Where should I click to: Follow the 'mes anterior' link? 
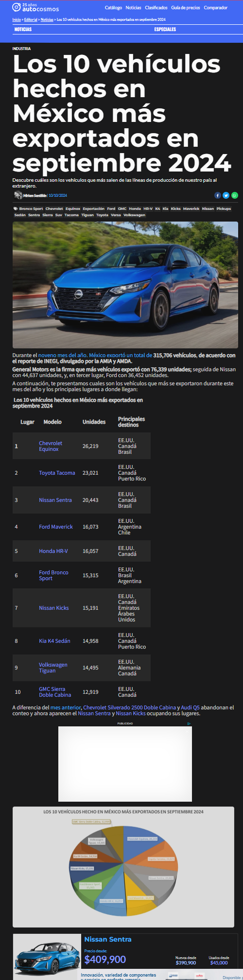66,707
